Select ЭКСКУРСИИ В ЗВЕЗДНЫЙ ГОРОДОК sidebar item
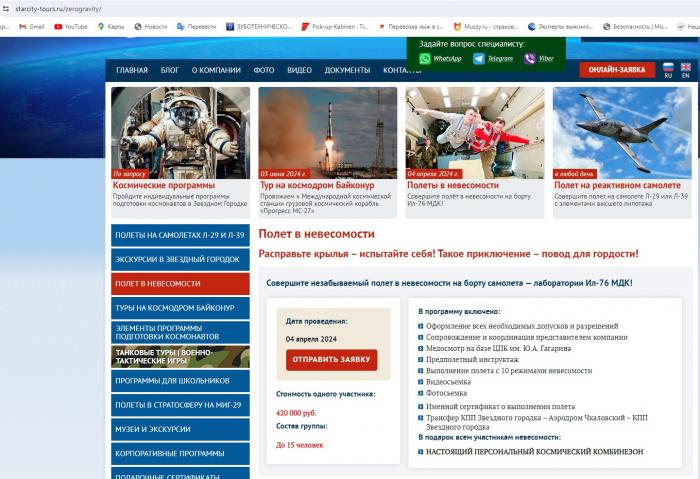700x479 pixels. pyautogui.click(x=180, y=259)
